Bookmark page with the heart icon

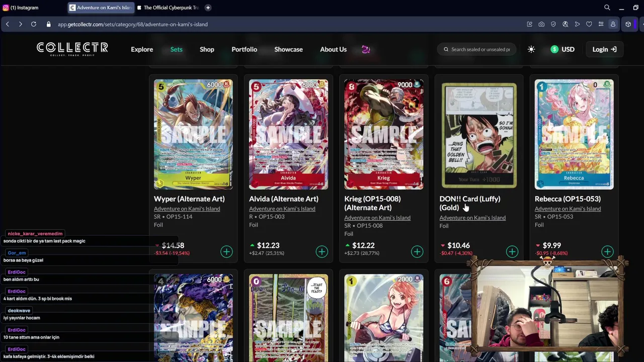pos(589,24)
